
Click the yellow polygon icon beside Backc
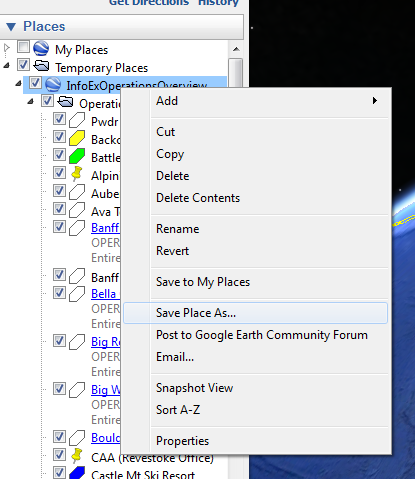[x=77, y=138]
